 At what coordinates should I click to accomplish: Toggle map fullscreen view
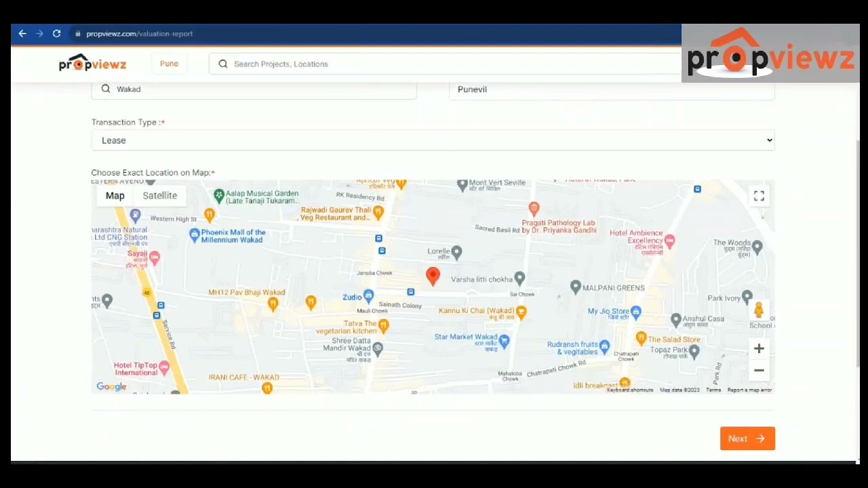[759, 196]
